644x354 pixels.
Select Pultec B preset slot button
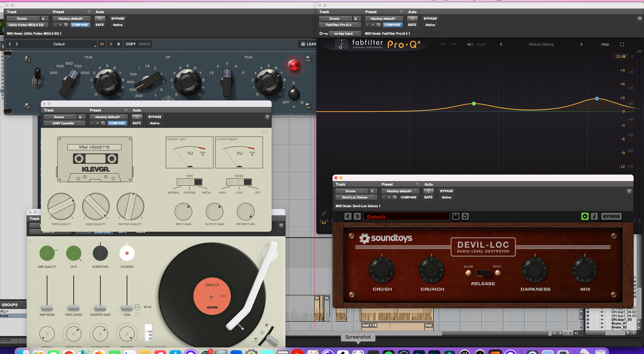119,44
